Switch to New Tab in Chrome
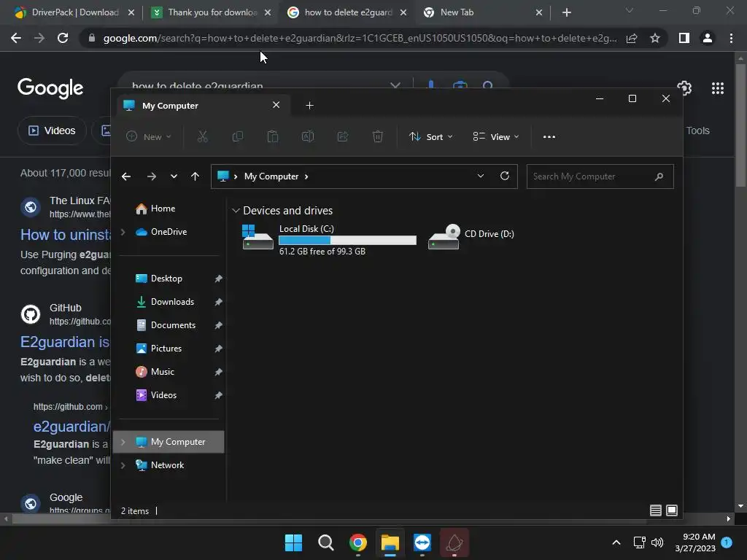The height and width of the screenshot is (560, 747). tap(483, 12)
